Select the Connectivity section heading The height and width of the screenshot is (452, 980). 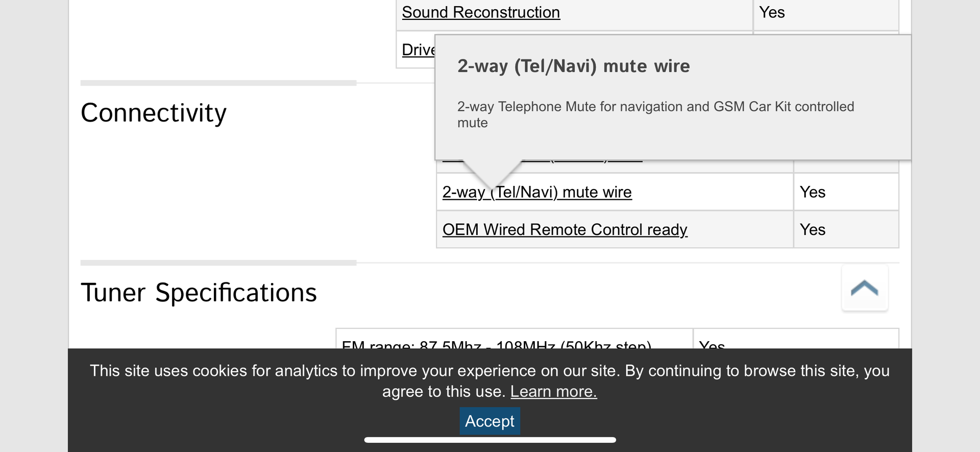[153, 113]
